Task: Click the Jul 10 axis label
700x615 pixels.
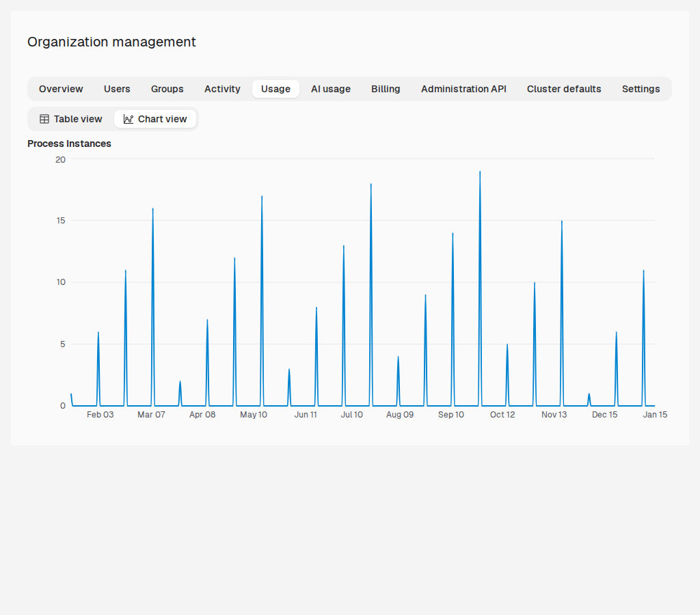Action: (x=352, y=415)
